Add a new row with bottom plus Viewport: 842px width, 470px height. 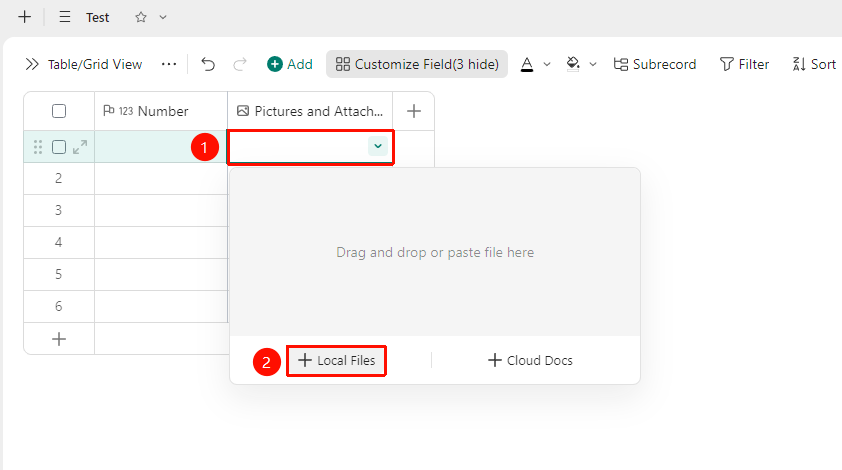click(x=59, y=339)
